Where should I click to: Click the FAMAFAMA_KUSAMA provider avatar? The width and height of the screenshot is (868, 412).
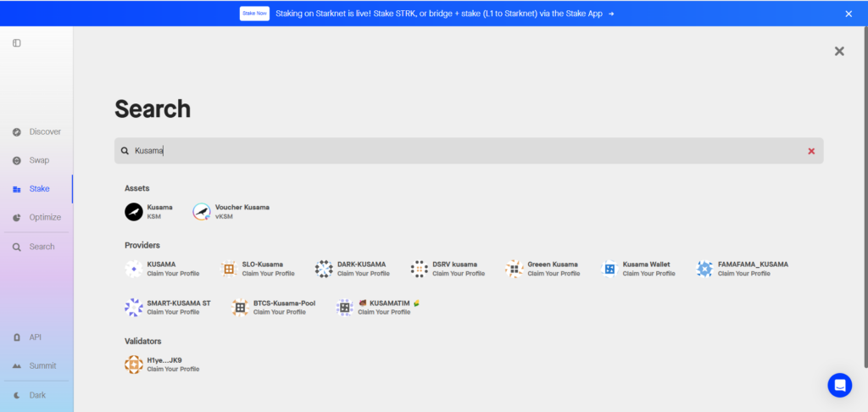pyautogui.click(x=704, y=269)
